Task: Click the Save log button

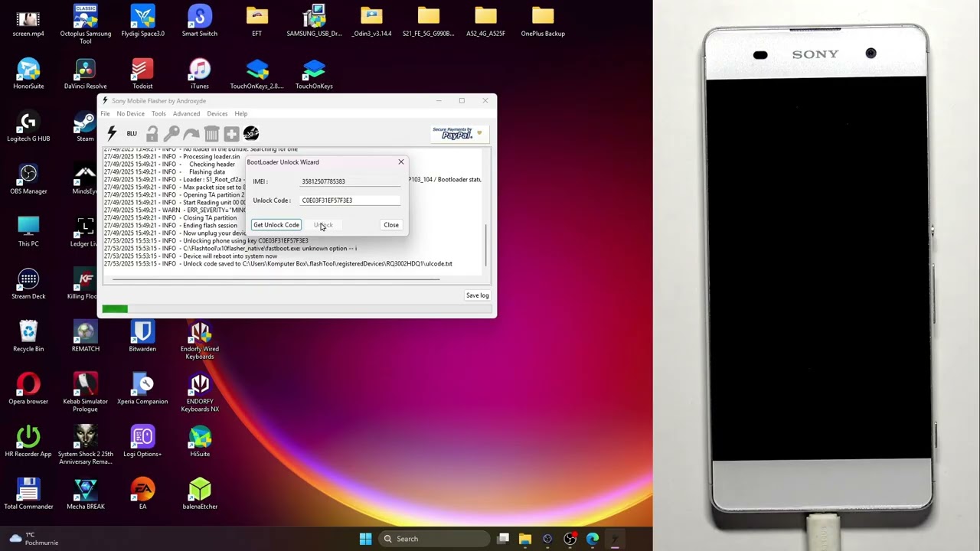Action: 477,295
